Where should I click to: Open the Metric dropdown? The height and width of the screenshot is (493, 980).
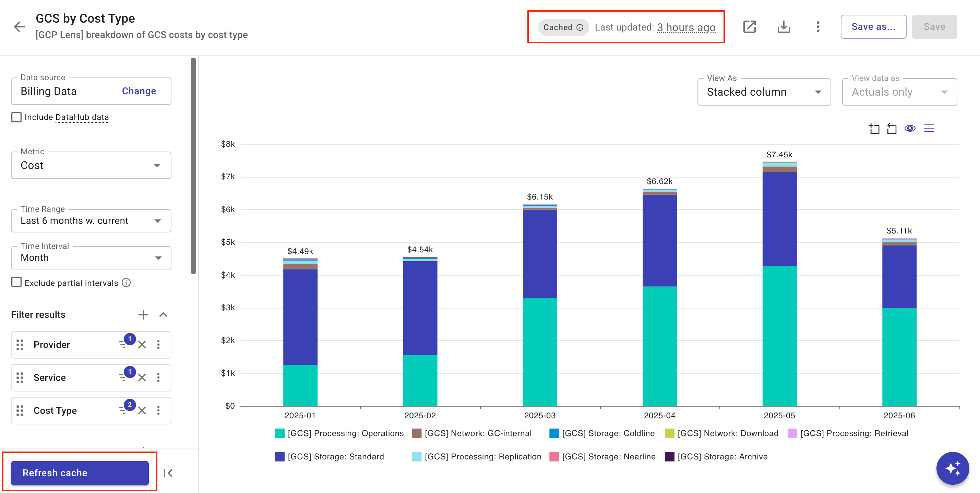click(91, 166)
